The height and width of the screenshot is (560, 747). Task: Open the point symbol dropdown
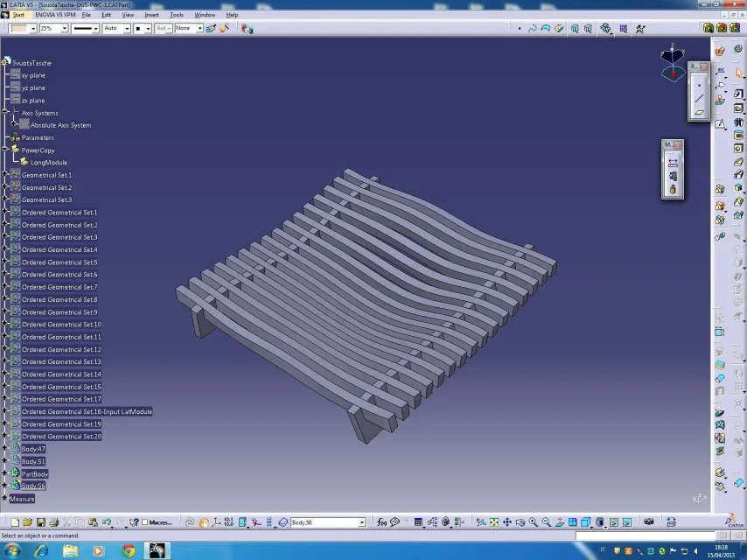click(x=148, y=29)
